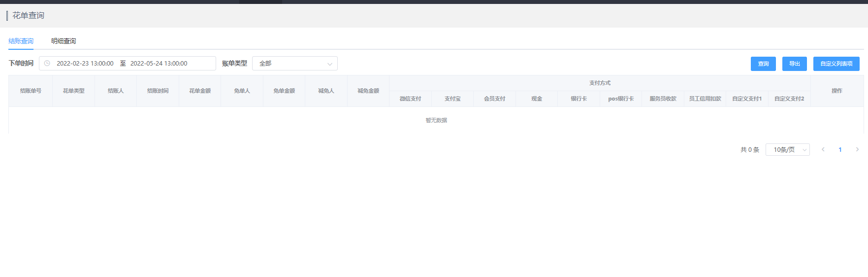Click the 会员支付 column header
This screenshot has height=277, width=868.
(495, 99)
